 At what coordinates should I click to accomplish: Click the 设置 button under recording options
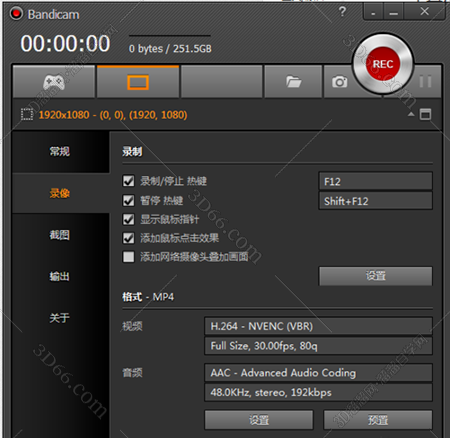376,276
